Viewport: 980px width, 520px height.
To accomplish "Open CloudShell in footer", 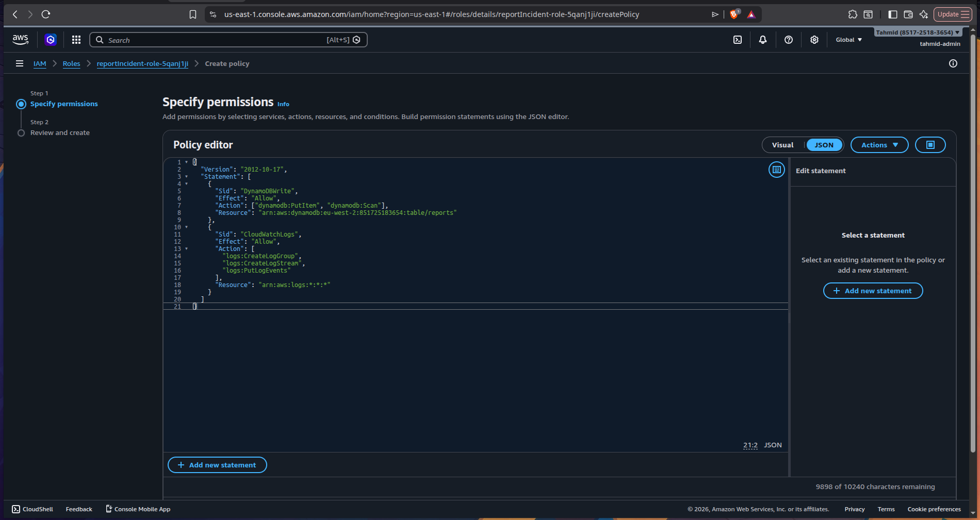I will [x=32, y=509].
